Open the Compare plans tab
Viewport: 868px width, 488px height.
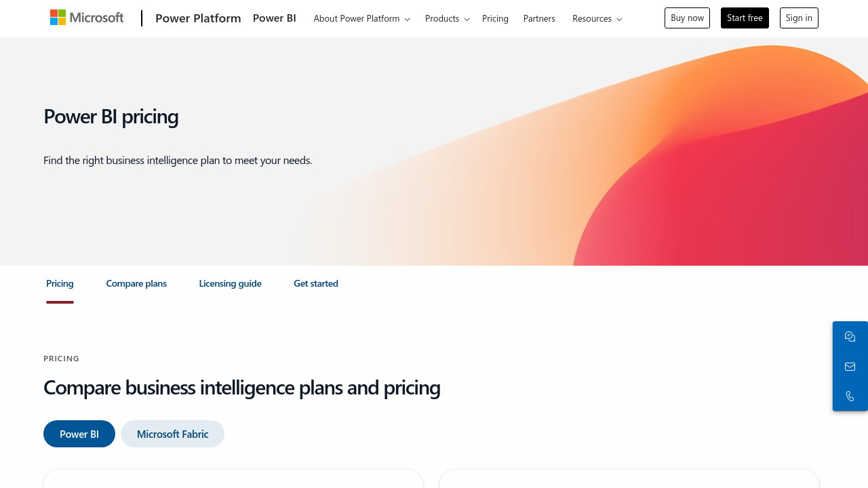click(x=136, y=283)
